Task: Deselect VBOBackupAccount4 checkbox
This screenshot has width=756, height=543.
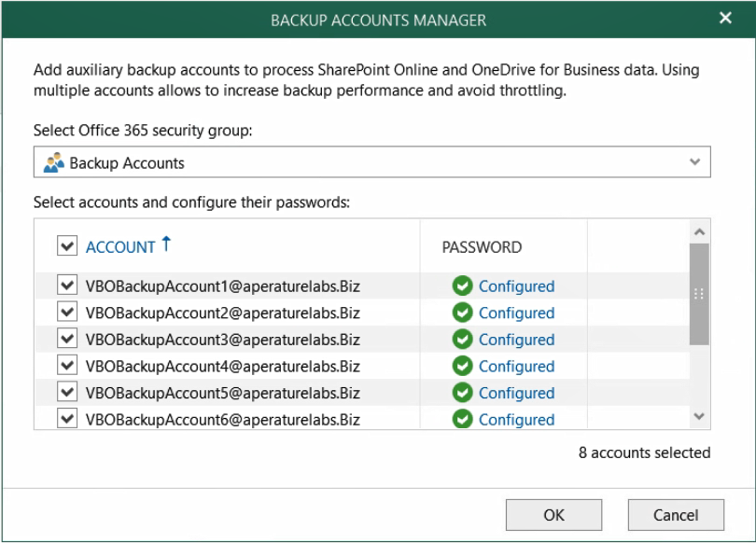Action: point(67,367)
